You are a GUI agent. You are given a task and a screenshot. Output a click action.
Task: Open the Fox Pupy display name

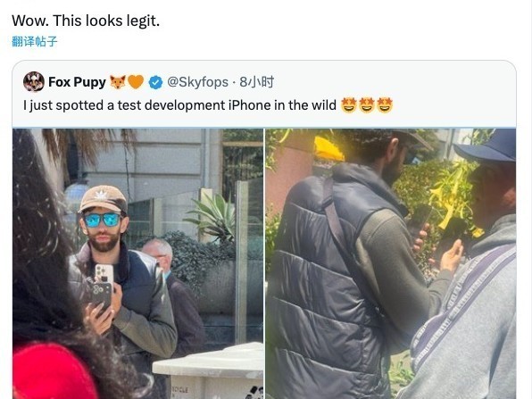pyautogui.click(x=77, y=82)
